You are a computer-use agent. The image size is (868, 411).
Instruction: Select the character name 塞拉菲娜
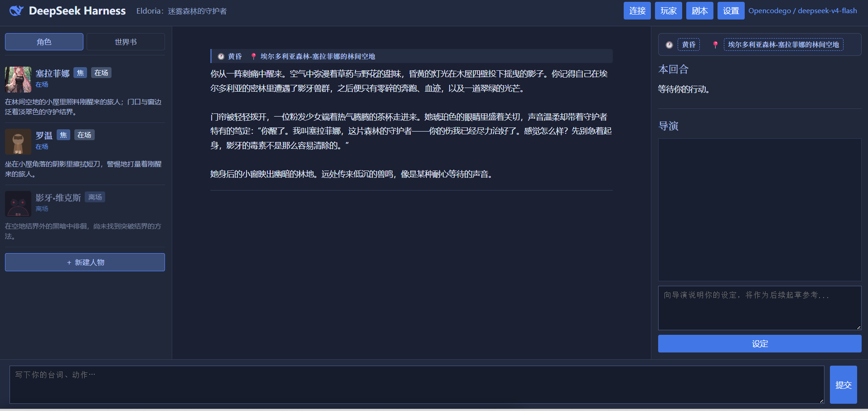coord(53,73)
